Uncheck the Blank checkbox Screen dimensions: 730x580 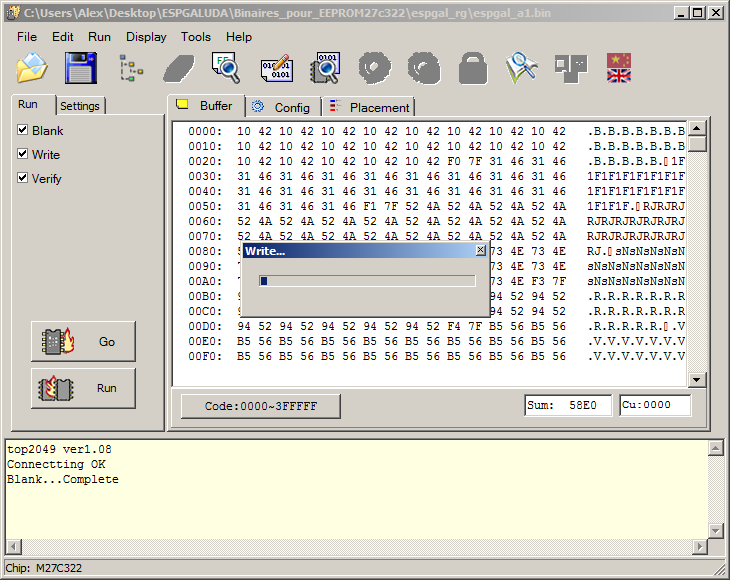23,130
